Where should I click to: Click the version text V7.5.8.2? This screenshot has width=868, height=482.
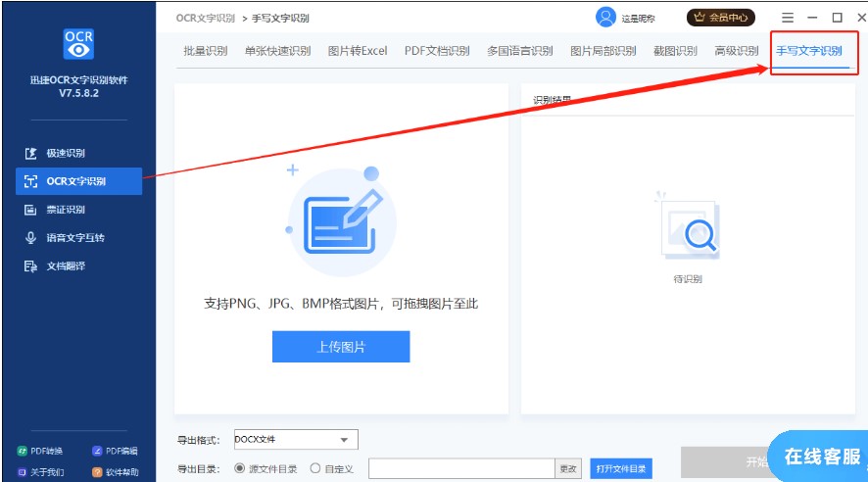pos(78,93)
